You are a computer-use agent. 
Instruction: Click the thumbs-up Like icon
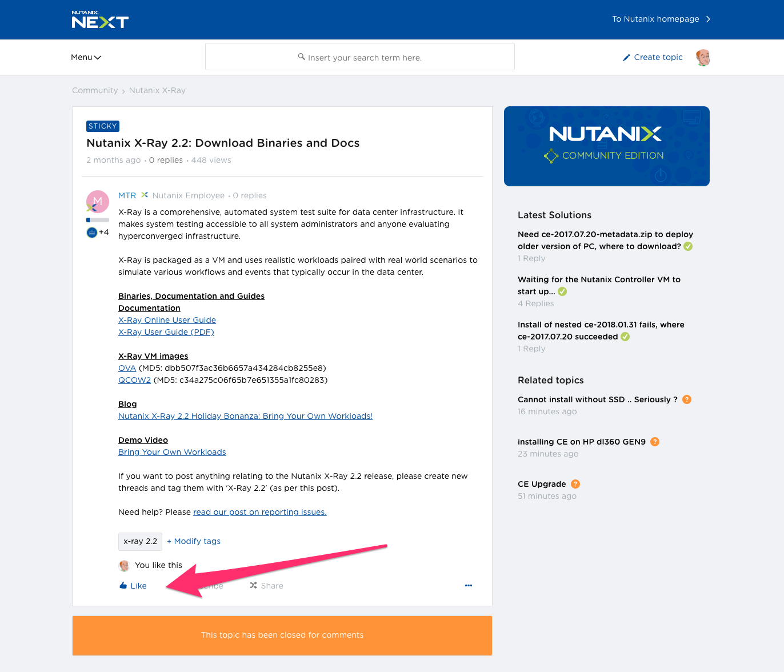tap(123, 585)
